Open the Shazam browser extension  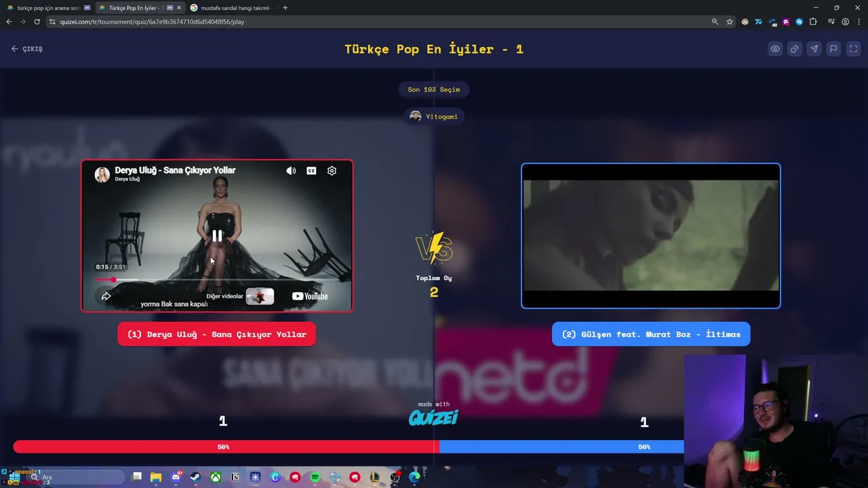click(800, 22)
